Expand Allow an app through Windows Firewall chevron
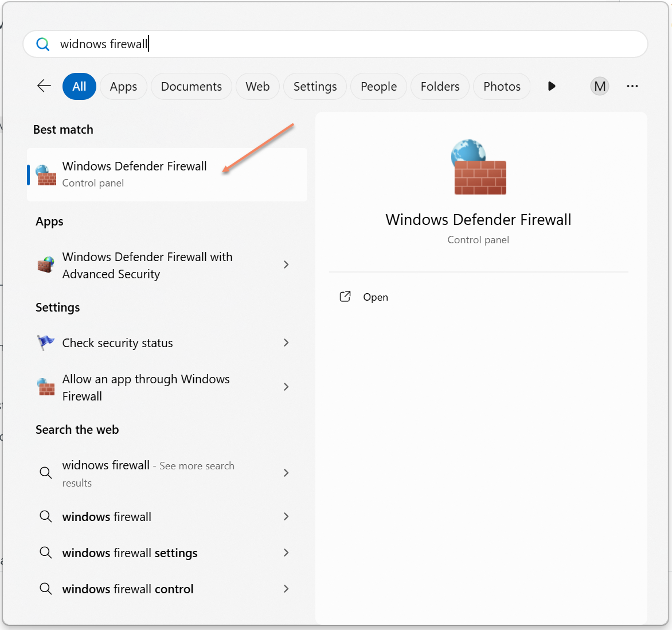The image size is (672, 630). tap(286, 387)
